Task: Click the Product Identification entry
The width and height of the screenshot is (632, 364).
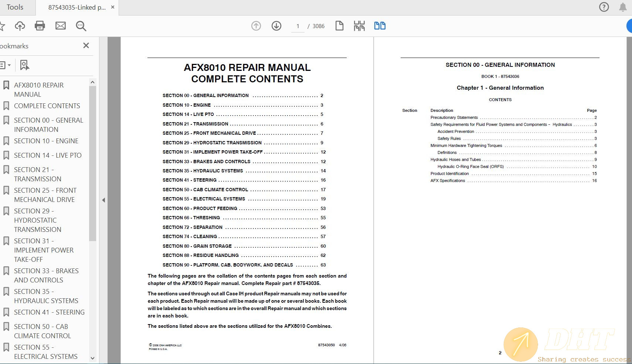Action: [x=514, y=174]
